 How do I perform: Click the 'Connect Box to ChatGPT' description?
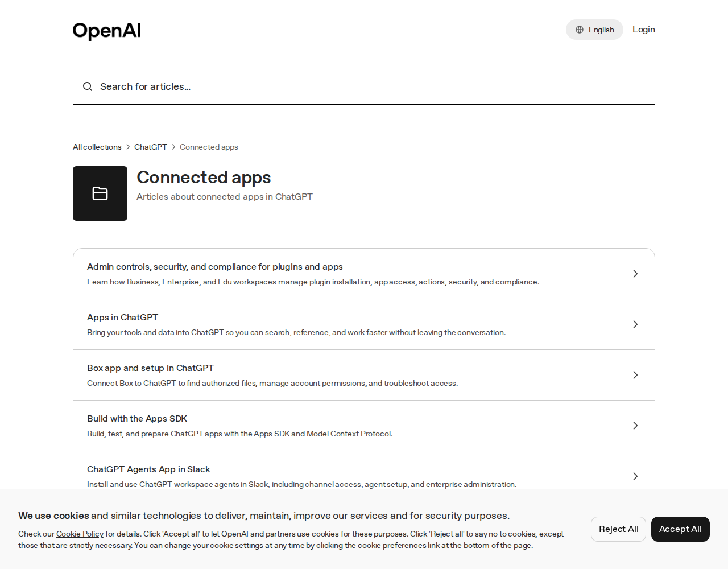[x=272, y=383]
